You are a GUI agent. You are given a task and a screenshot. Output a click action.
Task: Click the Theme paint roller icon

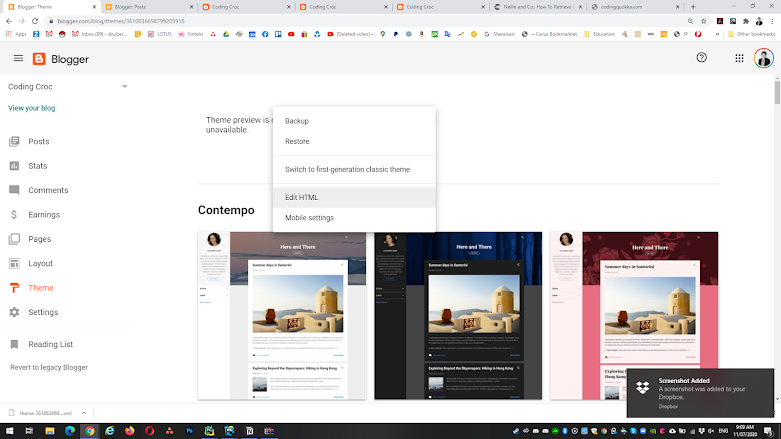[x=14, y=288]
